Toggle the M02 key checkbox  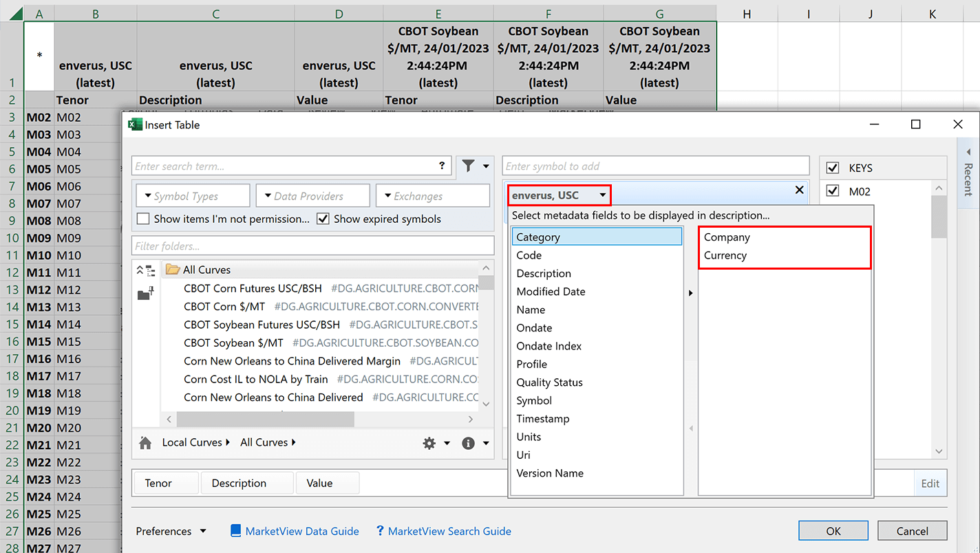pos(833,191)
